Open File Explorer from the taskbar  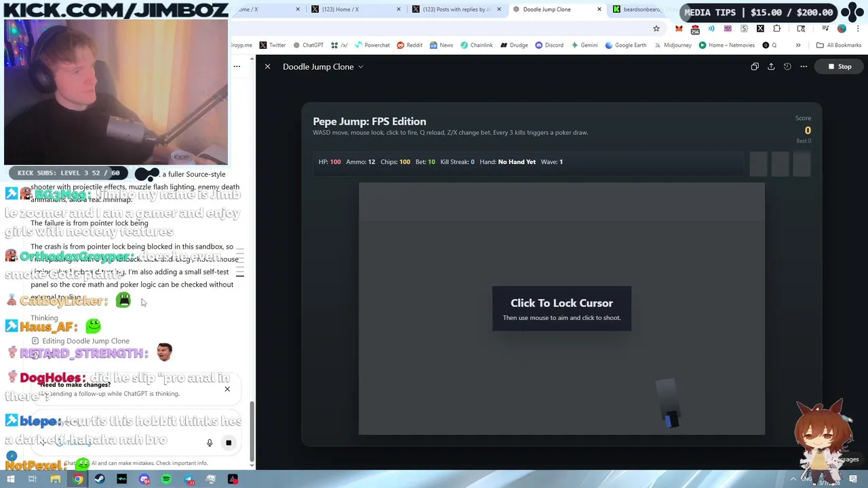(x=56, y=479)
